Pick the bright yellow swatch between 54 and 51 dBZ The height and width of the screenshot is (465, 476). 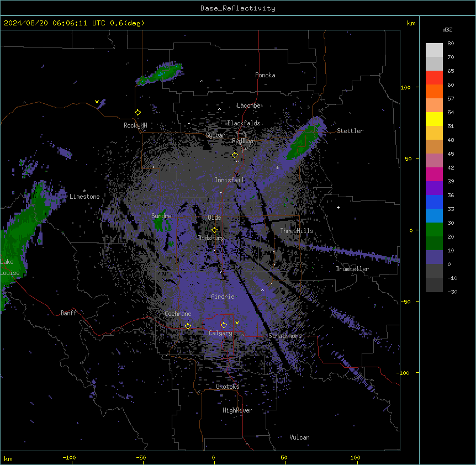(x=434, y=119)
